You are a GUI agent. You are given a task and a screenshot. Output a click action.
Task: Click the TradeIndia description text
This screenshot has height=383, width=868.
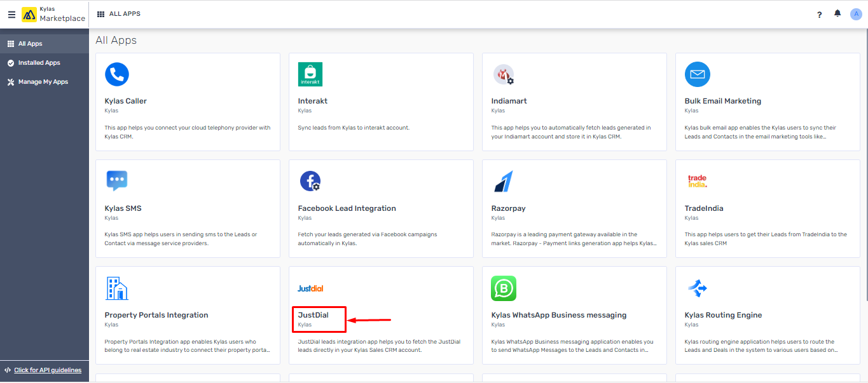point(766,239)
